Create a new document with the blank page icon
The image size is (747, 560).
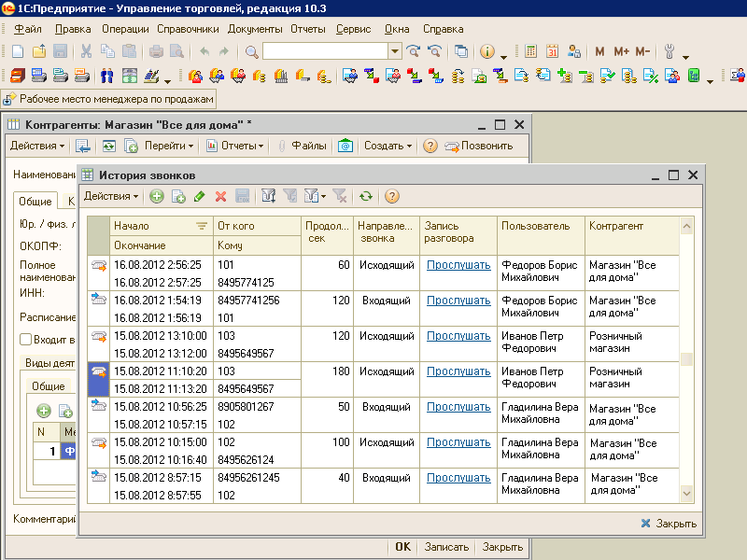pyautogui.click(x=18, y=51)
